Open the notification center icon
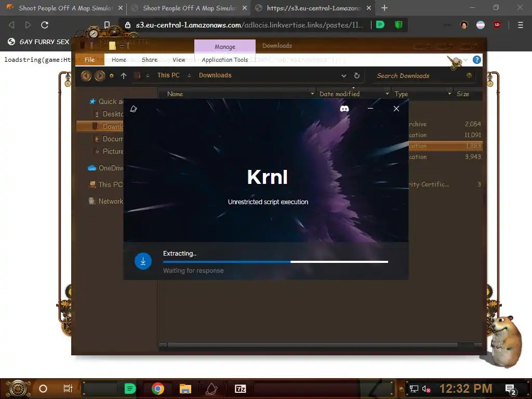 click(x=510, y=389)
